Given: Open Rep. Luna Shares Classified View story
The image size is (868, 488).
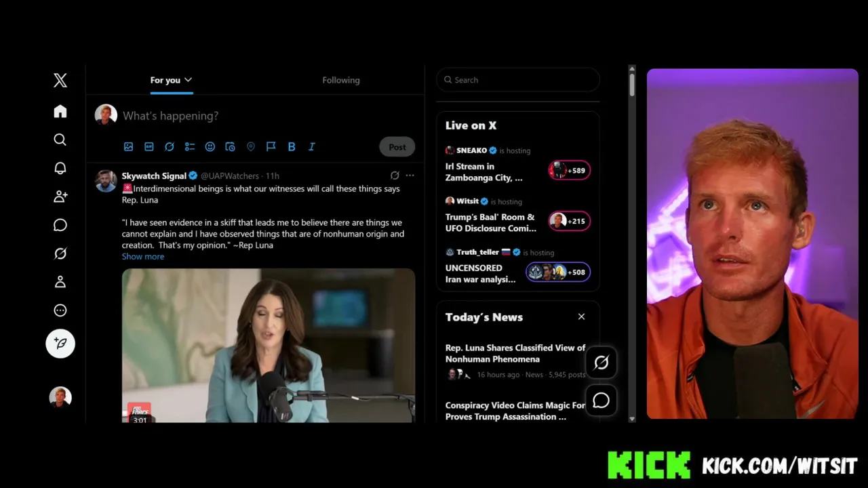Looking at the screenshot, I should tap(515, 353).
